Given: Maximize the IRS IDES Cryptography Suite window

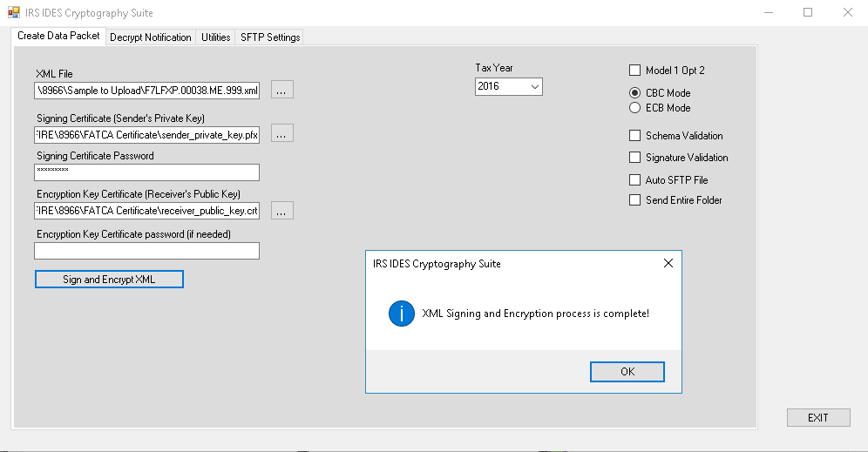Looking at the screenshot, I should coord(808,12).
